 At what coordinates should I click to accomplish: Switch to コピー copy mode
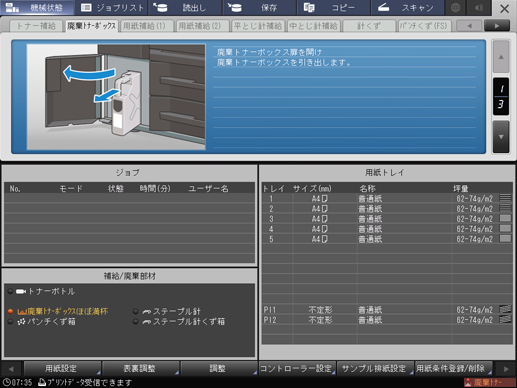[x=333, y=7]
